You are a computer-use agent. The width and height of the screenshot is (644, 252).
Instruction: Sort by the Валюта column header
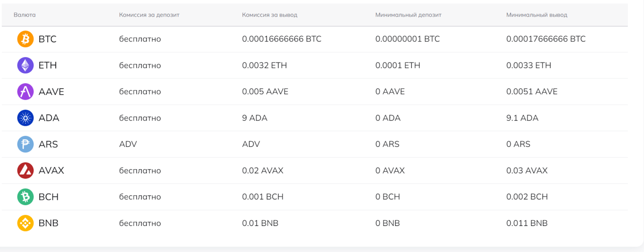pyautogui.click(x=25, y=15)
